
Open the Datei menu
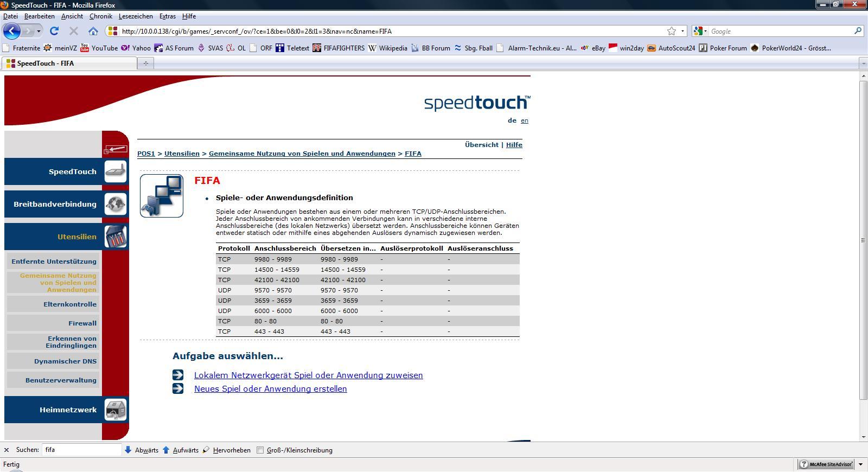10,16
